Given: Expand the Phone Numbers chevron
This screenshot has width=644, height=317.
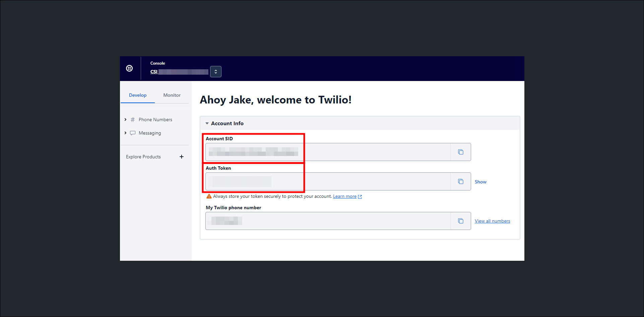Looking at the screenshot, I should coord(126,120).
